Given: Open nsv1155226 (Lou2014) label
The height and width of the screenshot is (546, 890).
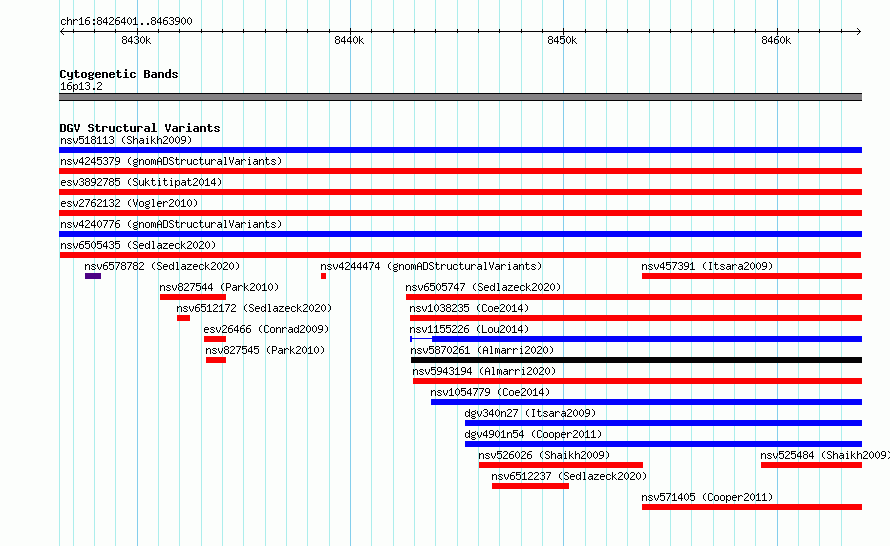Looking at the screenshot, I should tap(469, 329).
